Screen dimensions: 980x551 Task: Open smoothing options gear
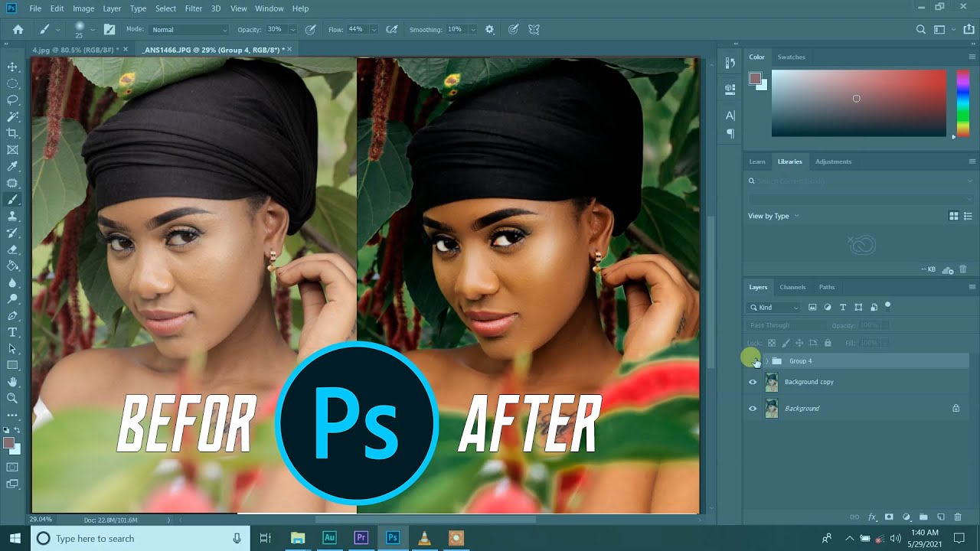coord(490,29)
